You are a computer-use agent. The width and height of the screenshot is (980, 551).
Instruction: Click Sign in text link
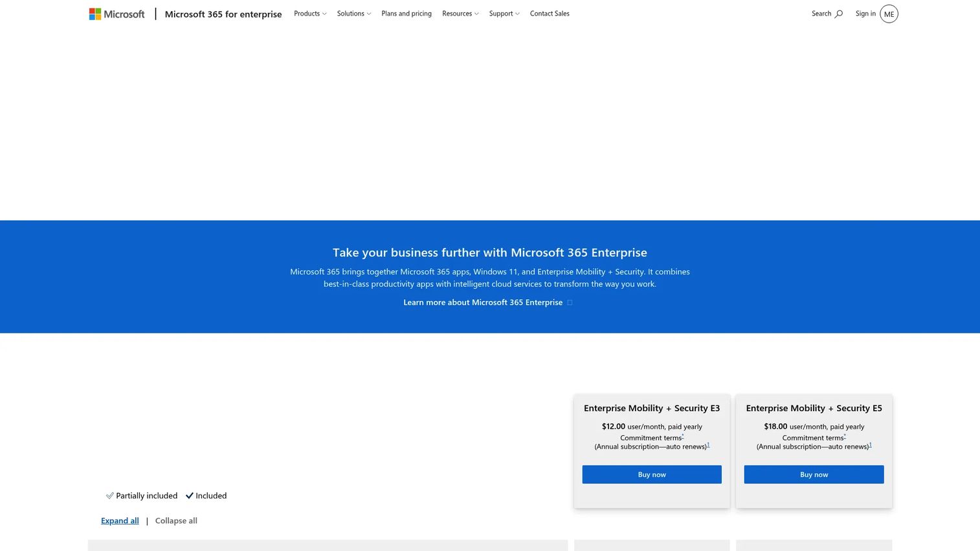click(865, 14)
